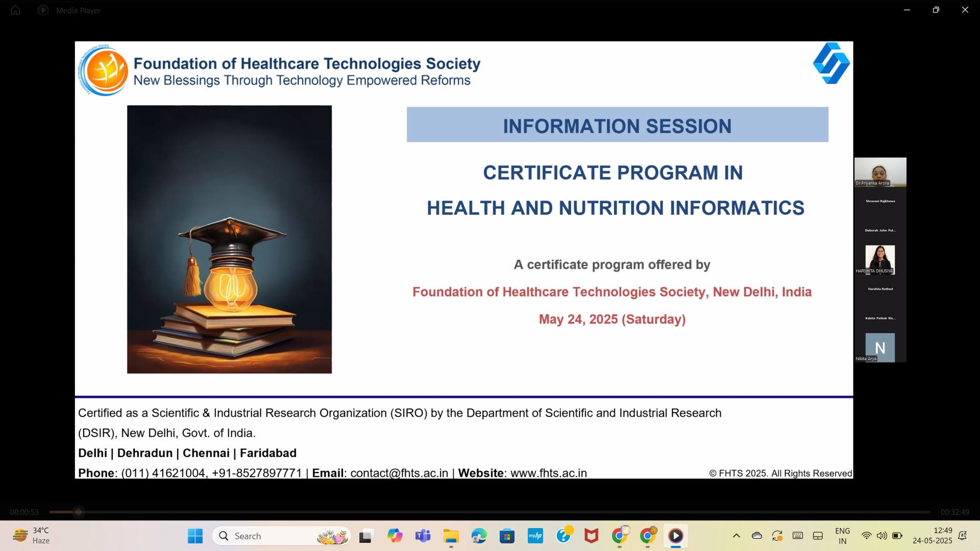Viewport: 980px width, 551px height.
Task: Open notifications do-not-disturb bell icon
Action: pos(963,536)
